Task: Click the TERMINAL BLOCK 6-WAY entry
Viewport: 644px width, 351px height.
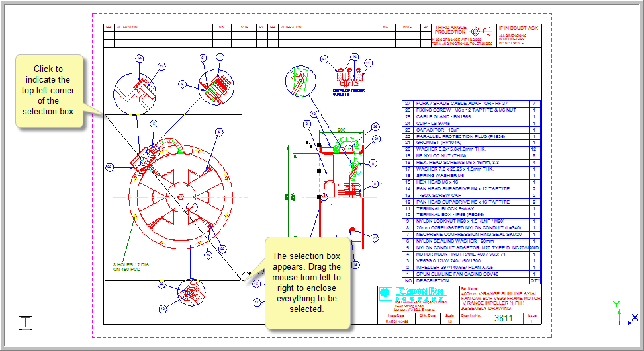Action: [x=462, y=208]
